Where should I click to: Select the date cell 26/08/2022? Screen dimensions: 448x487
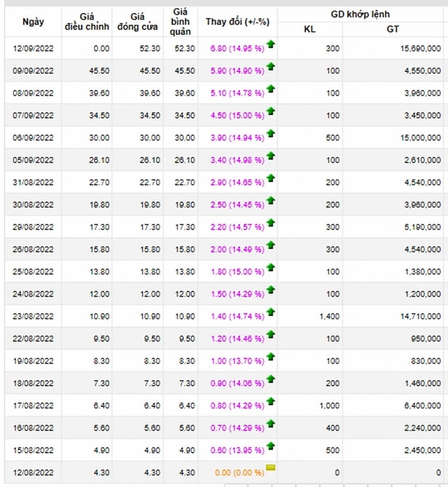[x=33, y=249]
